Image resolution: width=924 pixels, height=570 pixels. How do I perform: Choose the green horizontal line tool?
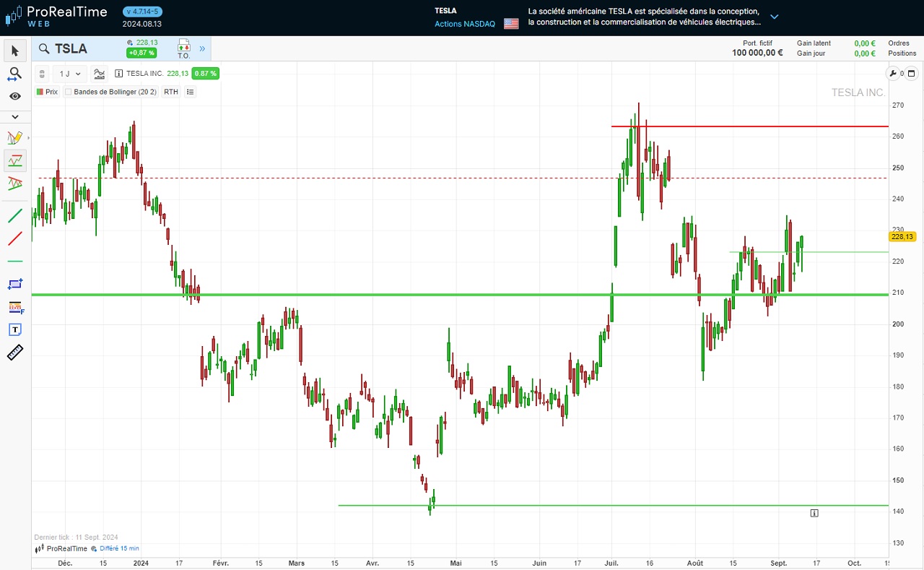pyautogui.click(x=15, y=261)
